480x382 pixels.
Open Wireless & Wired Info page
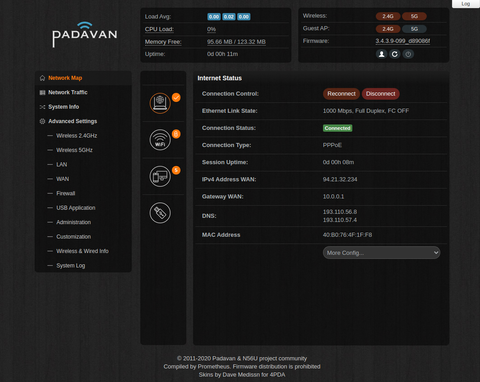[82, 251]
